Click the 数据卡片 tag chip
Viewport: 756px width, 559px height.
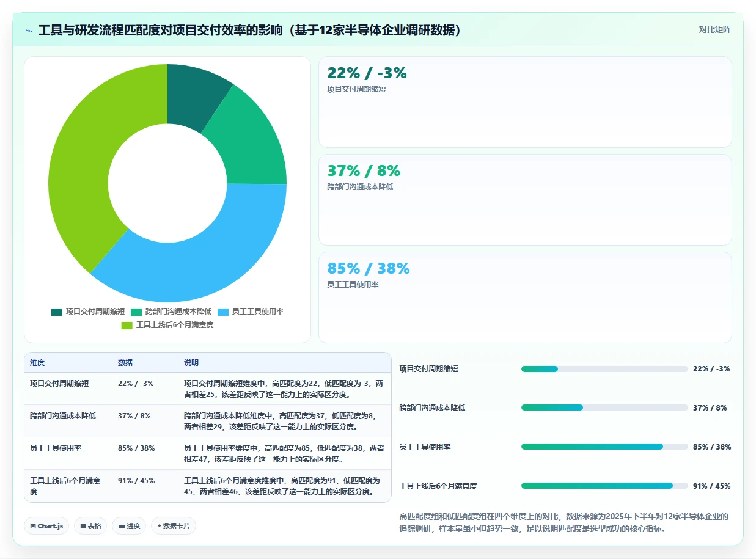coord(174,526)
